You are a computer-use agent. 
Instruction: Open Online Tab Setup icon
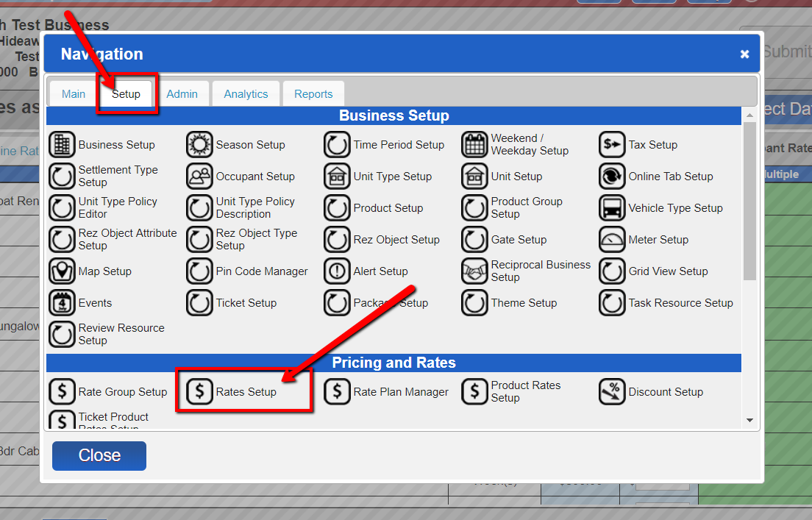tap(612, 176)
